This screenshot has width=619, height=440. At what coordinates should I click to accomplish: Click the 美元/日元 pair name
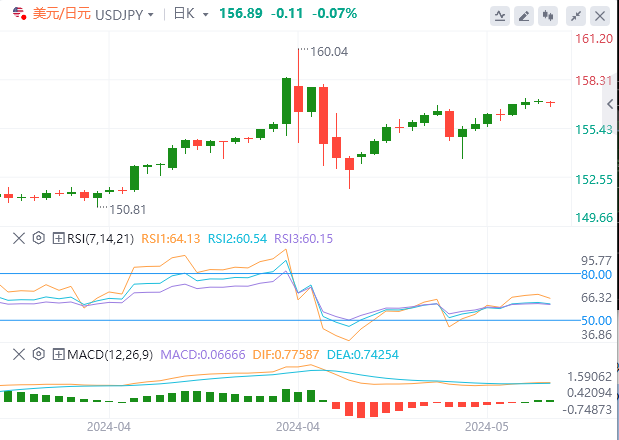(x=62, y=14)
